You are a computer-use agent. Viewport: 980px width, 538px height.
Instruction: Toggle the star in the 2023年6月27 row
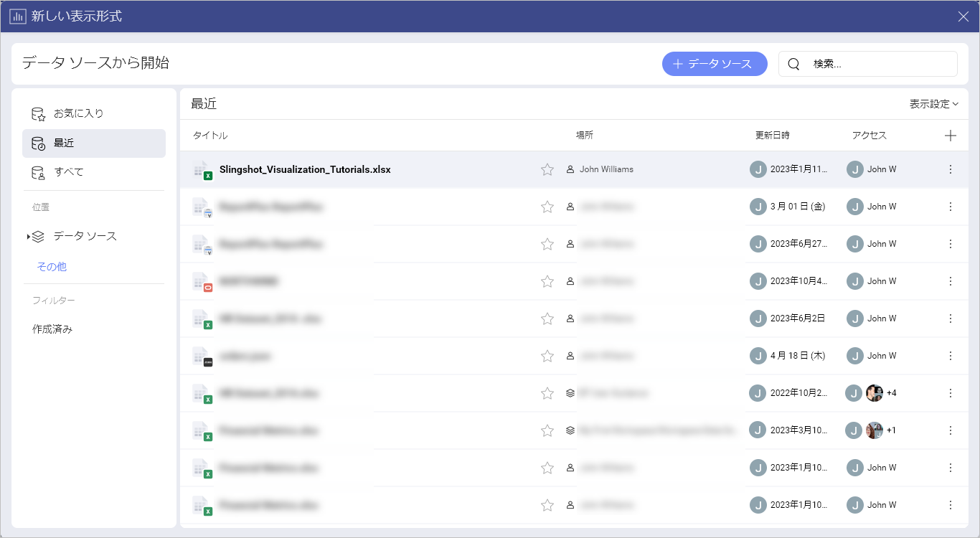[547, 244]
